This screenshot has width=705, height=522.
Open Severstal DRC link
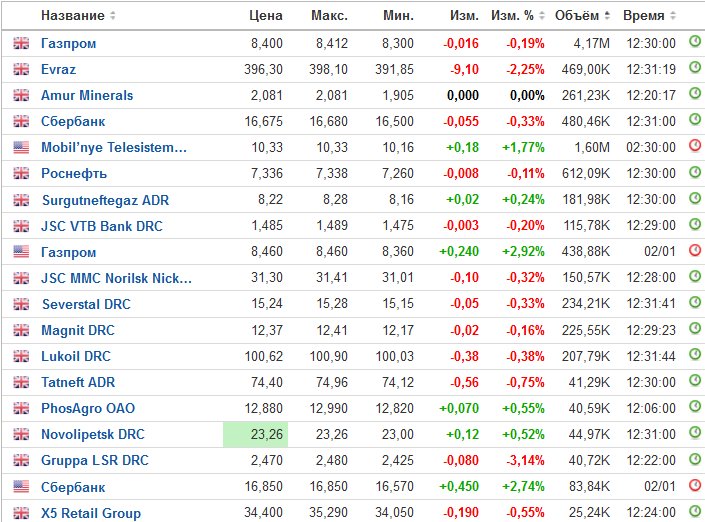coord(86,304)
